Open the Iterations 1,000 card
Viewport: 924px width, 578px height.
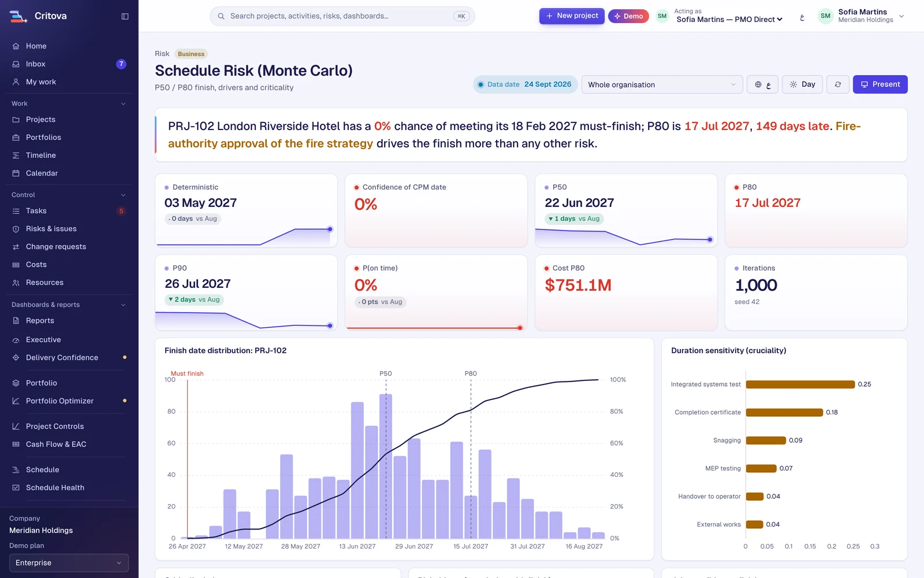point(816,293)
